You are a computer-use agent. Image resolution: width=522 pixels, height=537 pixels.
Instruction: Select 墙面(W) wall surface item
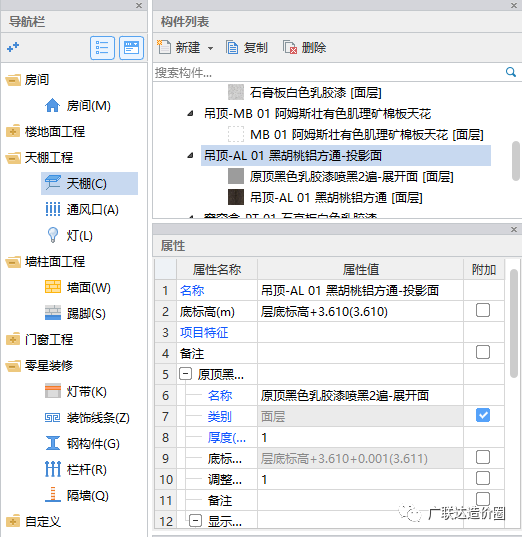(x=78, y=287)
